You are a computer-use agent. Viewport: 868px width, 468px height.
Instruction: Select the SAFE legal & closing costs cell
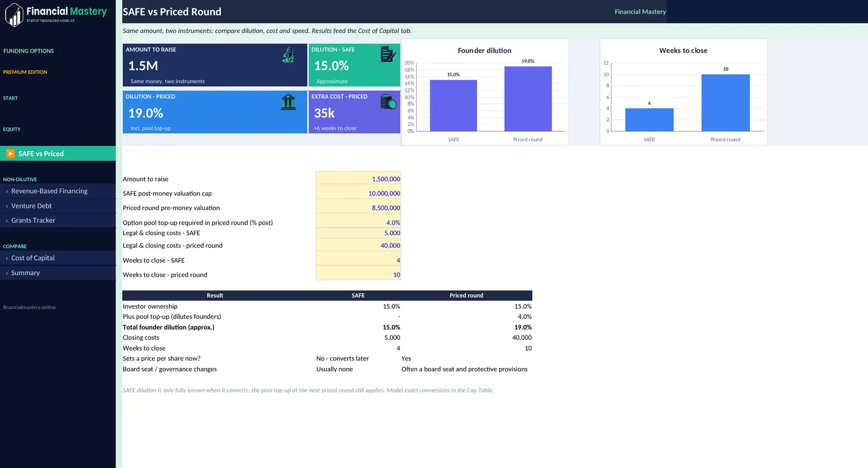pyautogui.click(x=359, y=233)
